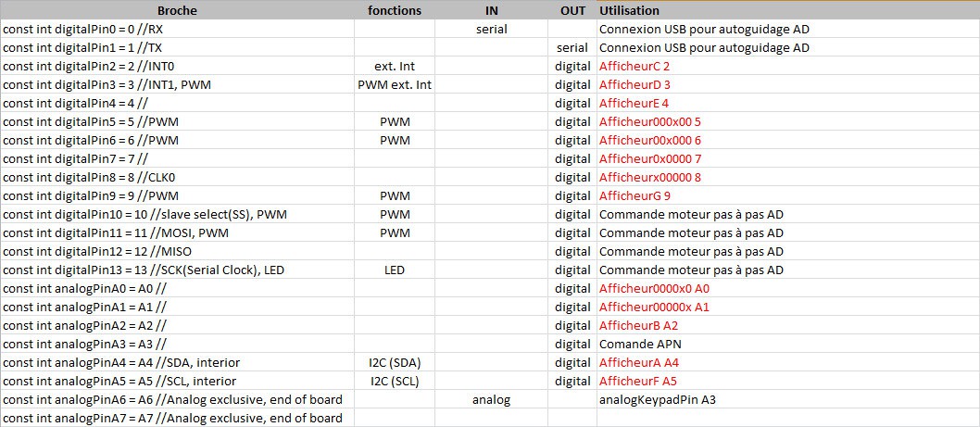This screenshot has height=427, width=980.
Task: Click the "fonctions" column header
Action: (395, 10)
